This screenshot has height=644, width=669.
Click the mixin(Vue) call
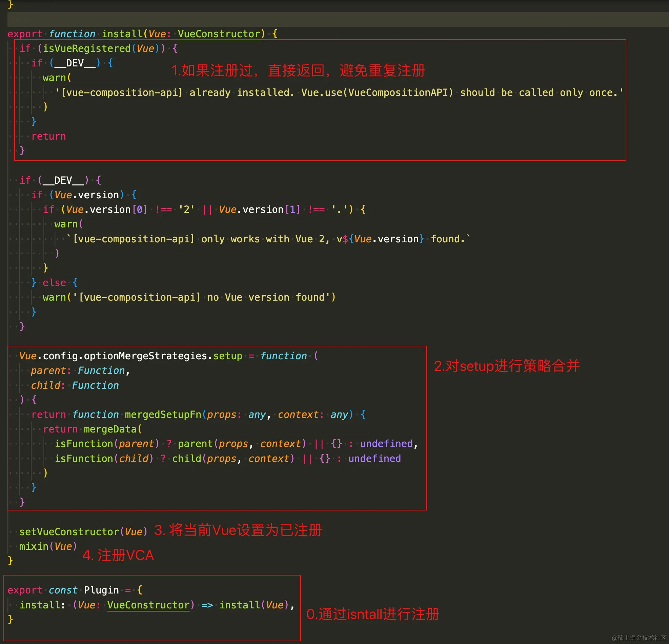[48, 546]
